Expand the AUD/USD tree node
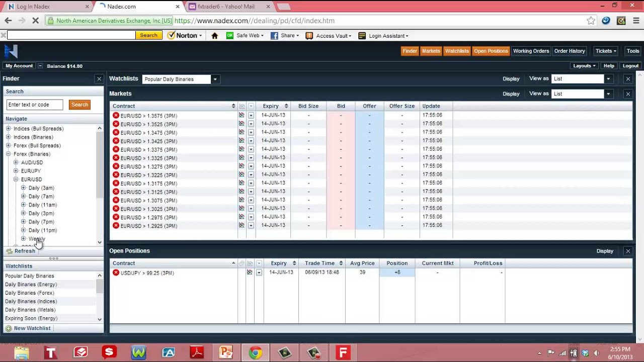 click(16, 162)
